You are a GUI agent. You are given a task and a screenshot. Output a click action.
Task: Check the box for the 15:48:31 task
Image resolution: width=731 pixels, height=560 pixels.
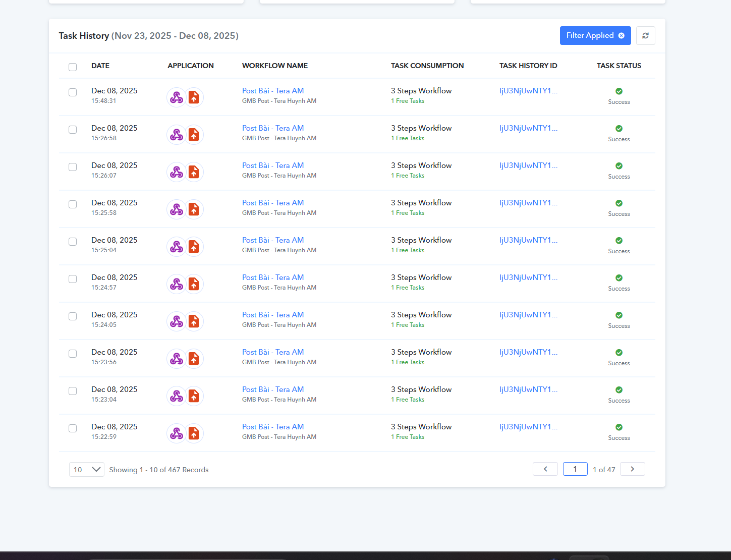(73, 92)
